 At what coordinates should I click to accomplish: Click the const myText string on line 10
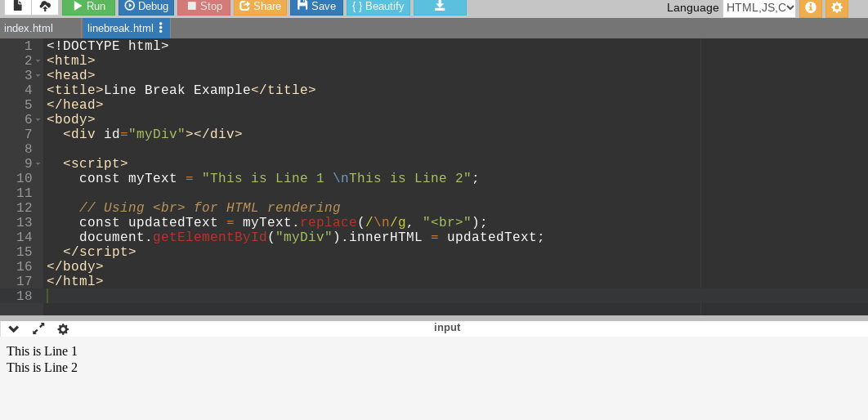point(336,178)
